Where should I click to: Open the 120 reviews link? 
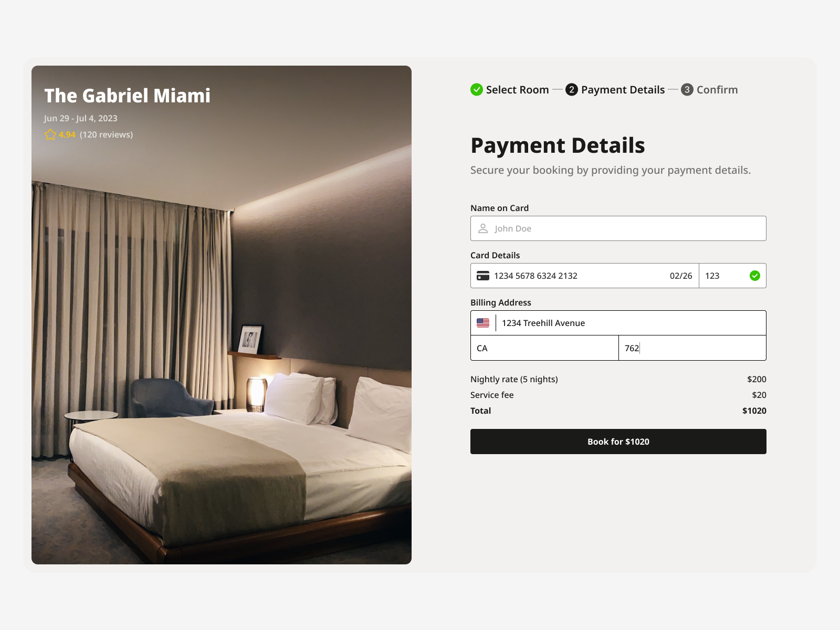pos(106,134)
